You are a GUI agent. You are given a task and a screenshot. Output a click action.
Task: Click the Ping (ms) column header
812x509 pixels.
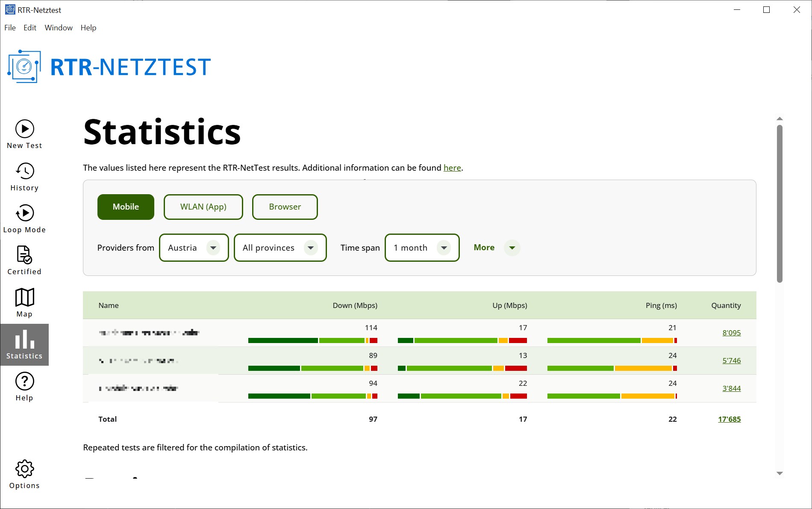(x=661, y=305)
